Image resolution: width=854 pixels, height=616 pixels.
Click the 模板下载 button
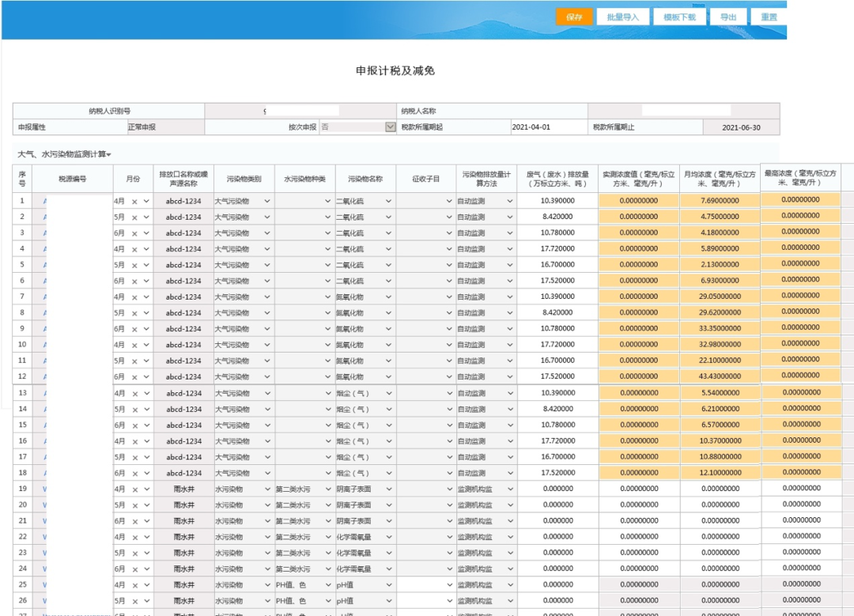point(679,17)
